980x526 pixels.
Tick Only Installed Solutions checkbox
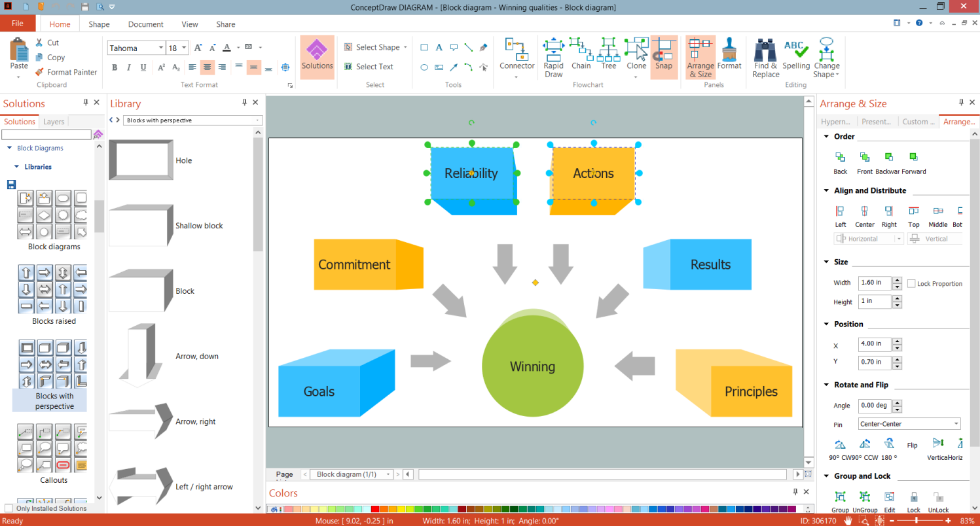click(9, 508)
